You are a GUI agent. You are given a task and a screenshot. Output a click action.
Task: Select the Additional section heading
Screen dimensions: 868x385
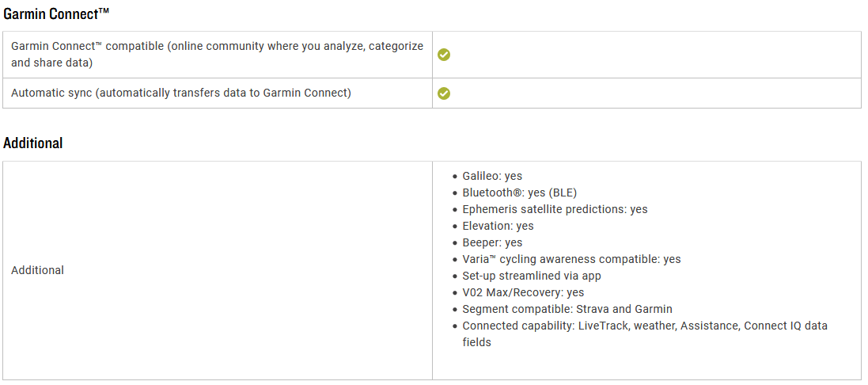pyautogui.click(x=32, y=143)
